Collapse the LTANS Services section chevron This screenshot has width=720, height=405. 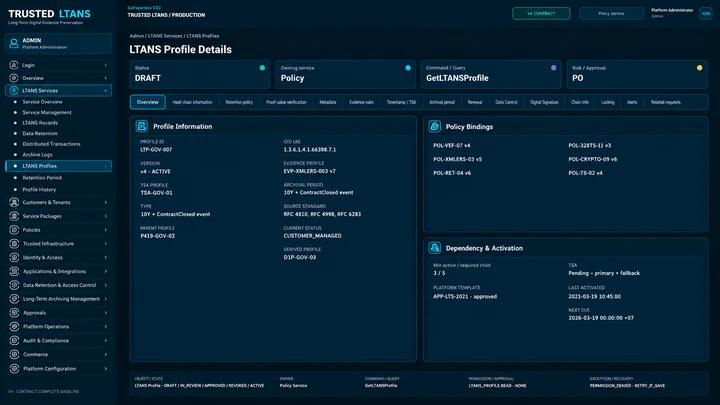(x=106, y=90)
